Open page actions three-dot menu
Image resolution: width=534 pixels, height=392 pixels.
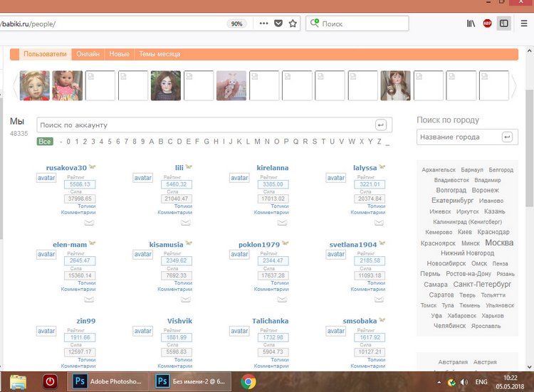[263, 23]
